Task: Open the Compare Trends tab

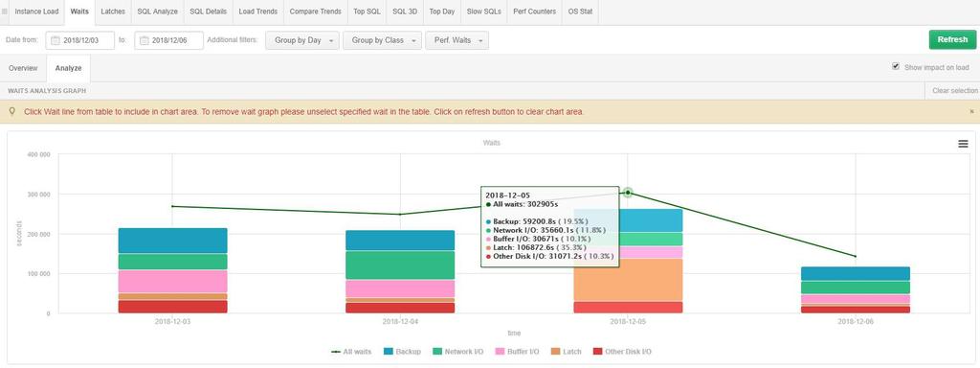Action: (x=315, y=11)
